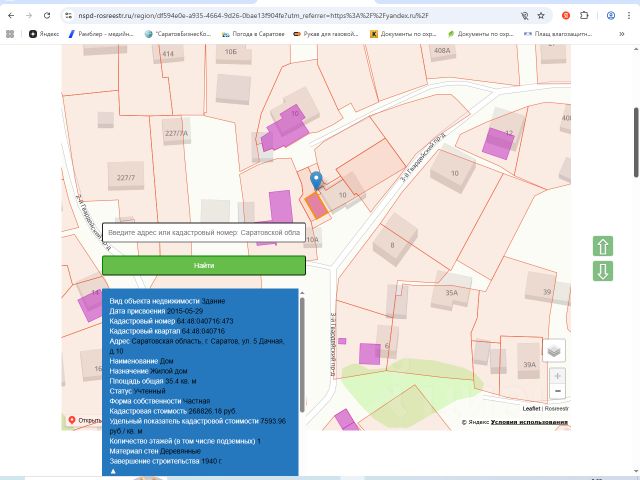Zoom out the map with minus
The width and height of the screenshot is (640, 480).
[x=557, y=391]
